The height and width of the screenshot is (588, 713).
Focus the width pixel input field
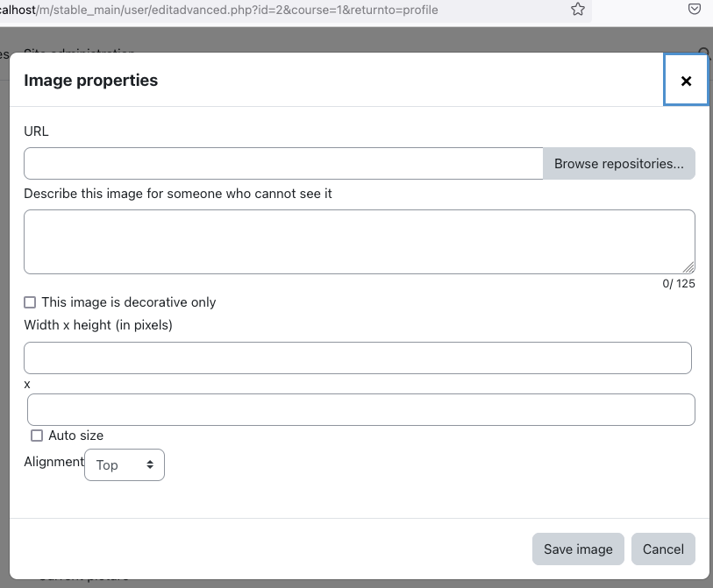click(x=358, y=358)
